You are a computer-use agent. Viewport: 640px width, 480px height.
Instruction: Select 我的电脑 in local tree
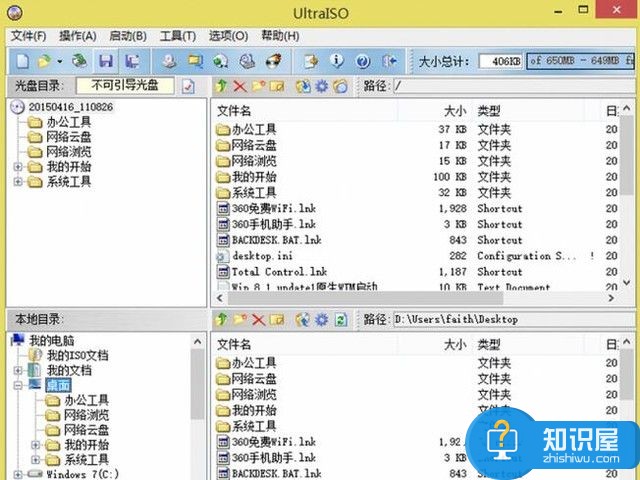[x=51, y=340]
